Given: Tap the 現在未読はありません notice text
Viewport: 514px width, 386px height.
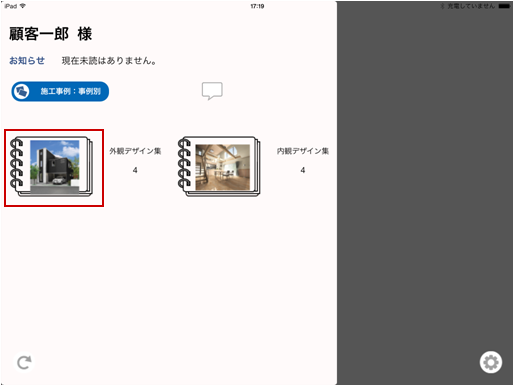Looking at the screenshot, I should tap(109, 61).
